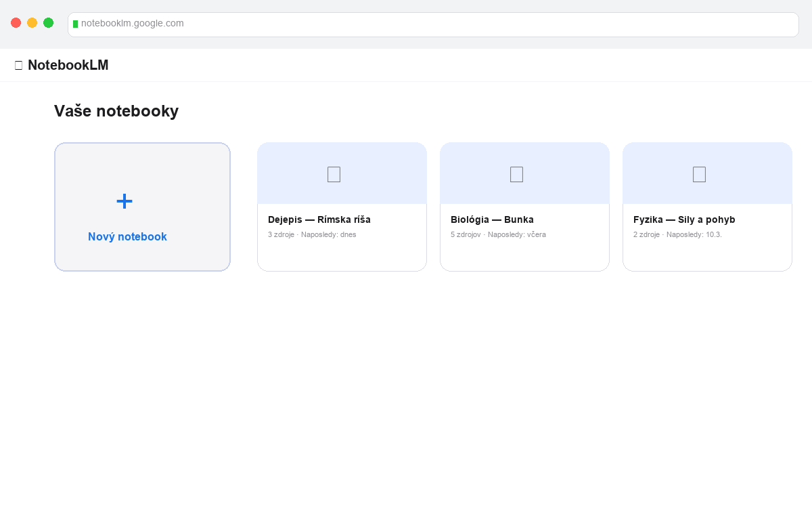Click the Dejepis notebook's document icon

pyautogui.click(x=334, y=174)
